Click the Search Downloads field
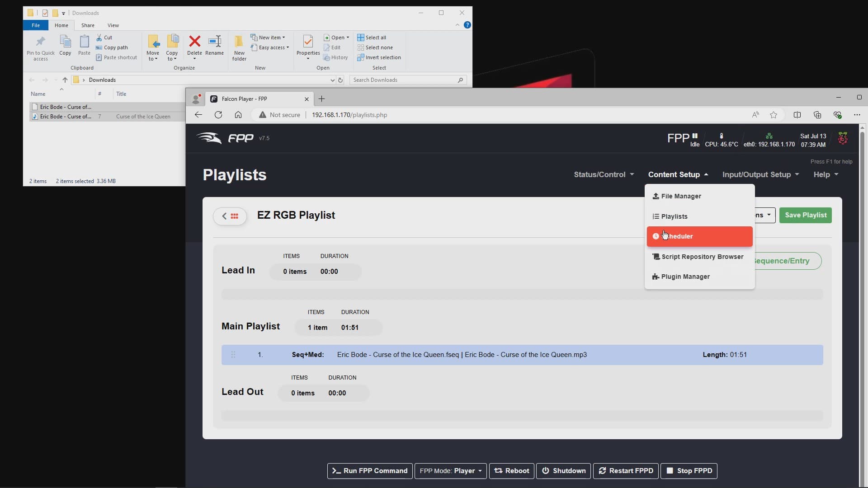 [408, 80]
